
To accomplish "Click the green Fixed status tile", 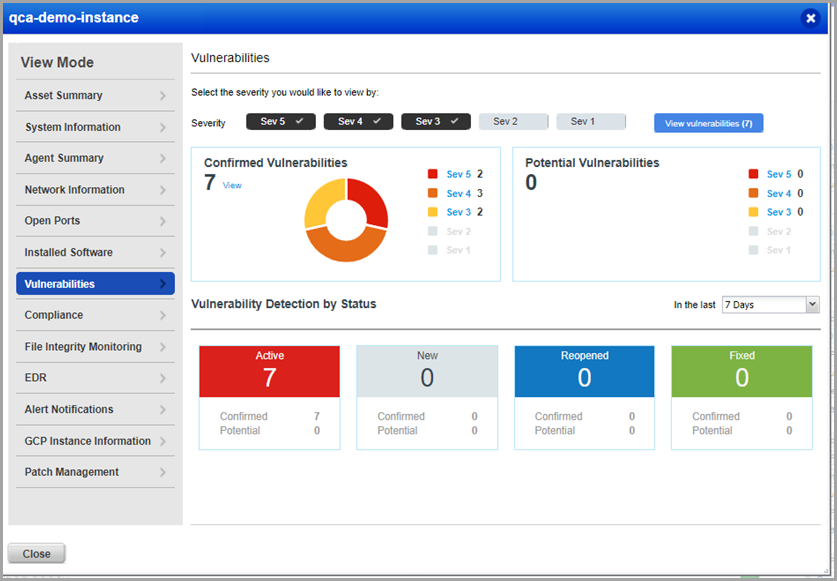I will tap(741, 370).
